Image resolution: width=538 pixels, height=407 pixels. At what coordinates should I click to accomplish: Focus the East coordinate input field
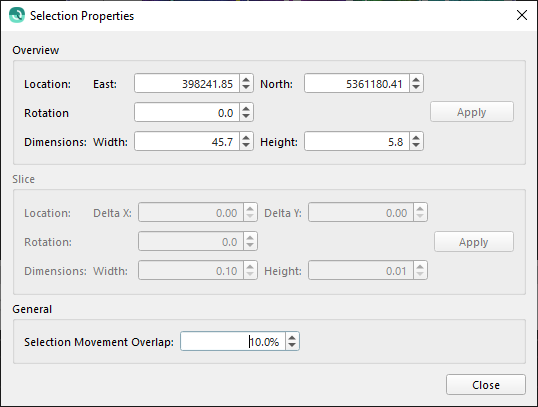(x=187, y=83)
